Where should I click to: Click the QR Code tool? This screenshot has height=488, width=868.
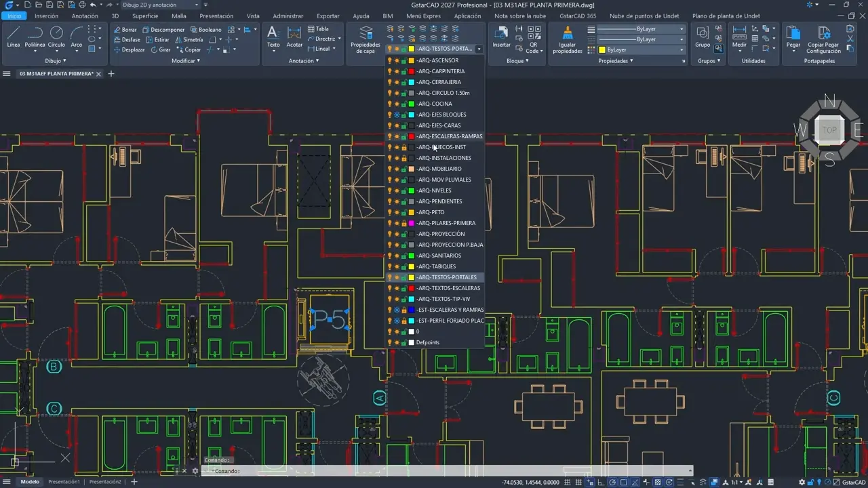534,39
